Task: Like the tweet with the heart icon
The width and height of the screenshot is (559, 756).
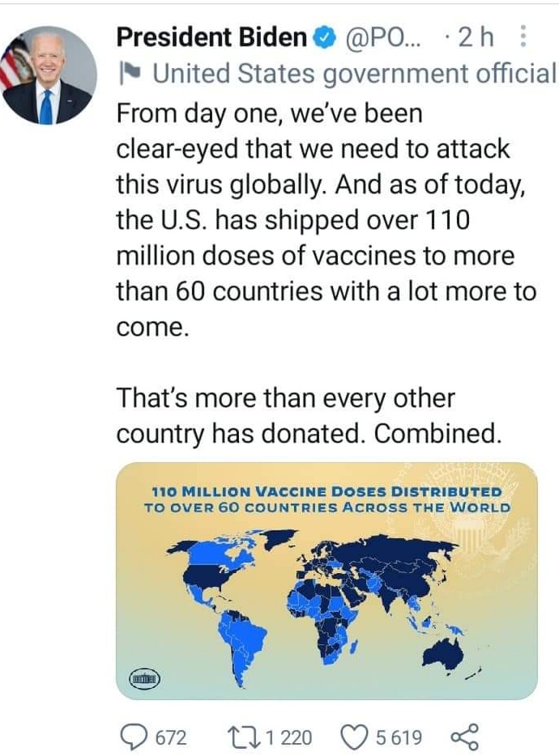Action: pos(352,736)
